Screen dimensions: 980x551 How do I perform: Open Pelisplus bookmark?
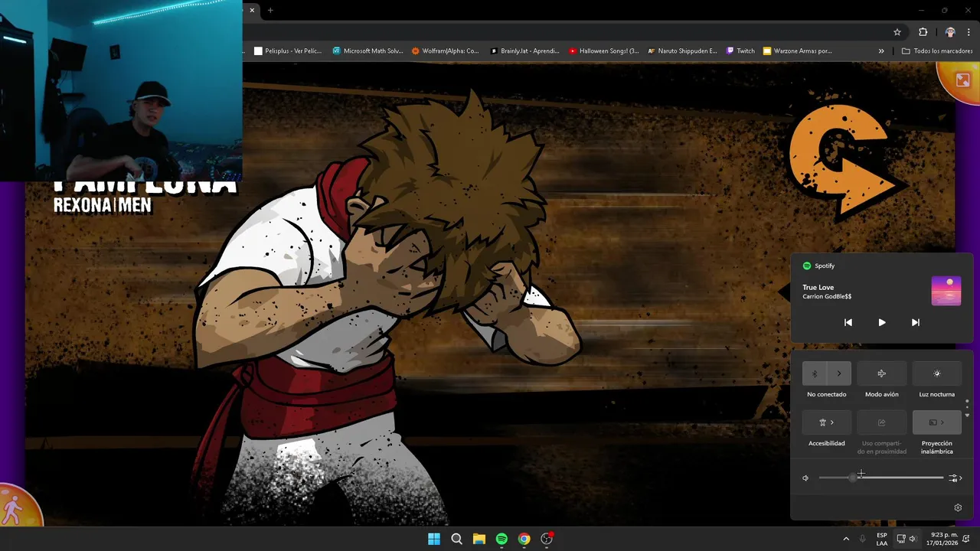coord(288,51)
